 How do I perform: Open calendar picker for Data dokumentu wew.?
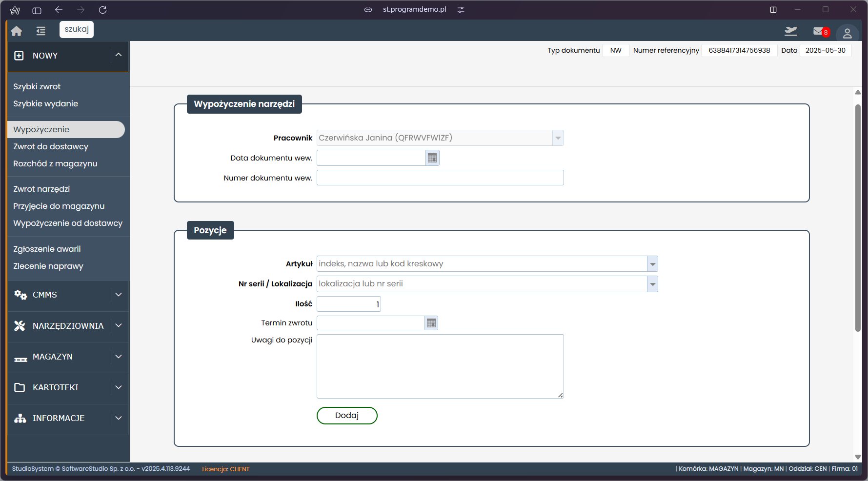click(x=432, y=158)
